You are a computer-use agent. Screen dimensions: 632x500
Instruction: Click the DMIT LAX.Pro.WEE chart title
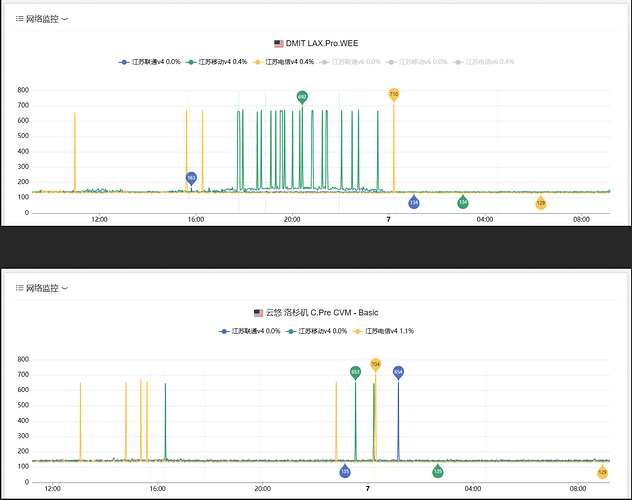coord(322,44)
